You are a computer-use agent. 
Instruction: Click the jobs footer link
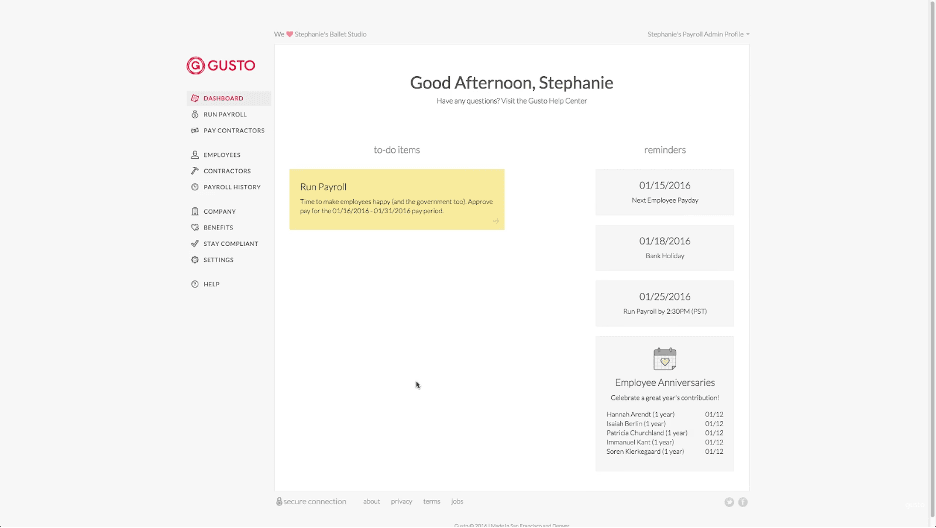(457, 501)
